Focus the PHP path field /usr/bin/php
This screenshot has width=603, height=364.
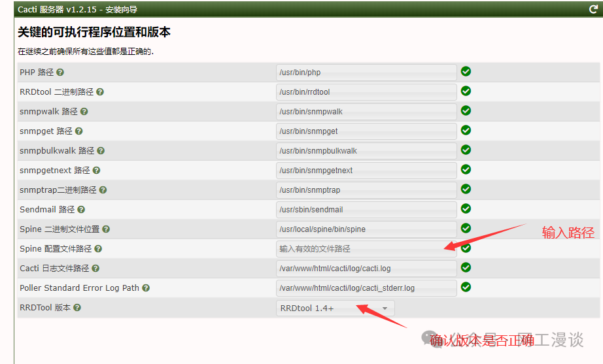(x=366, y=73)
